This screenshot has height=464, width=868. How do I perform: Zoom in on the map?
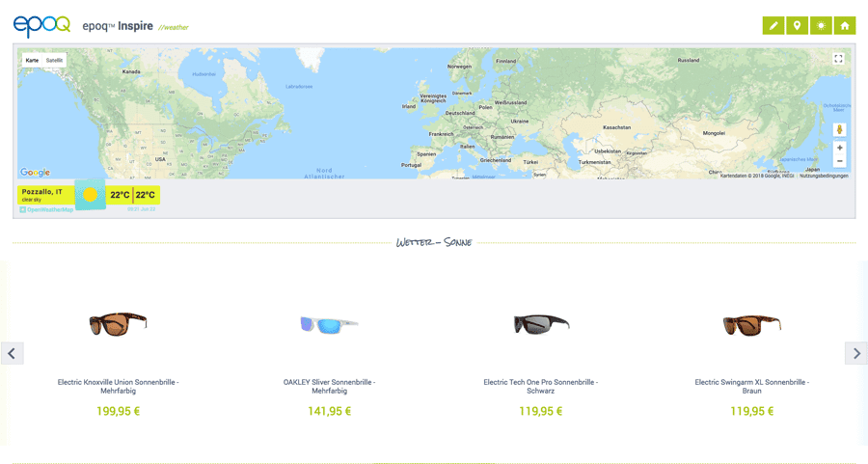[839, 148]
